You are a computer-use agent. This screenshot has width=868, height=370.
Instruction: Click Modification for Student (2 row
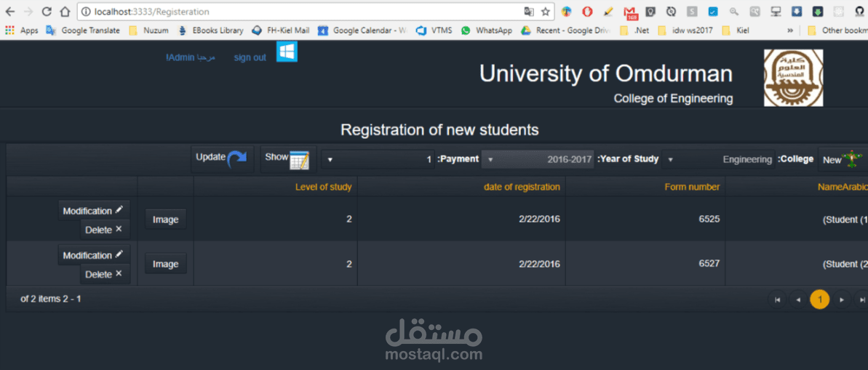tap(94, 255)
